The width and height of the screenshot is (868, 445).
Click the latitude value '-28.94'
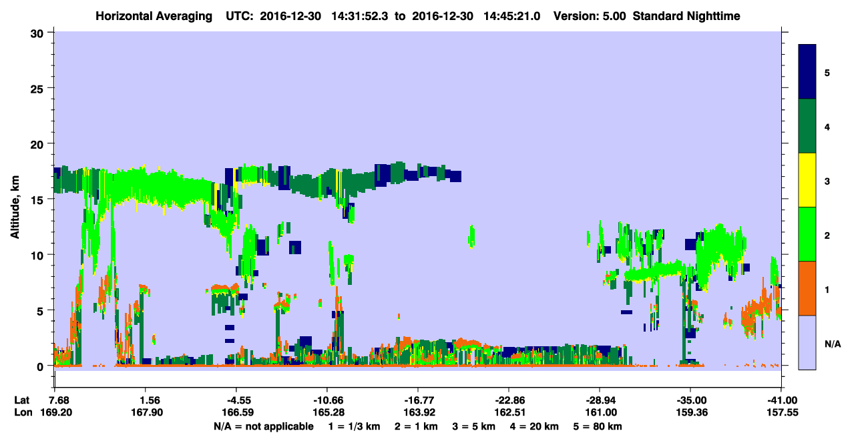click(x=600, y=400)
